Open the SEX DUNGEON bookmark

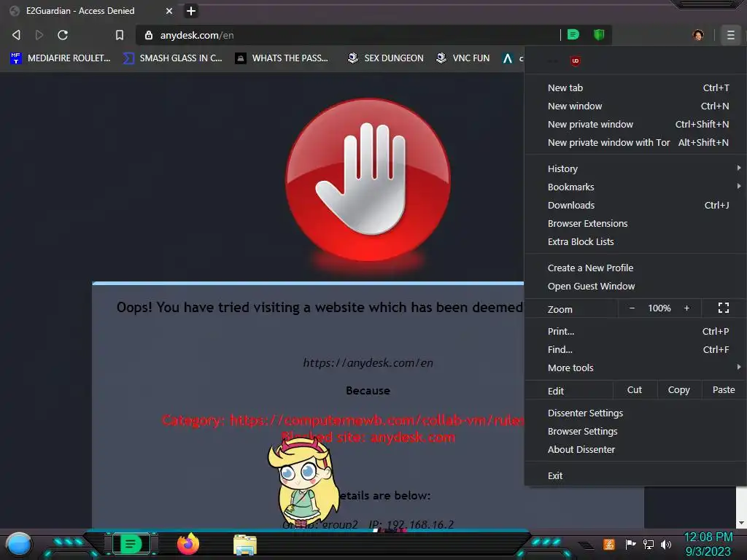(385, 58)
